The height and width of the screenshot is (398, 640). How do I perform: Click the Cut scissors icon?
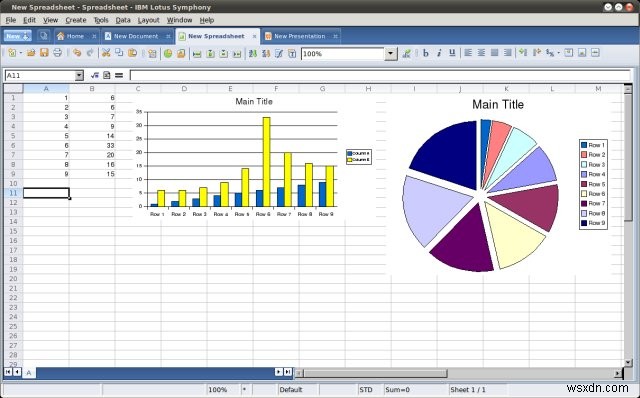coord(106,53)
